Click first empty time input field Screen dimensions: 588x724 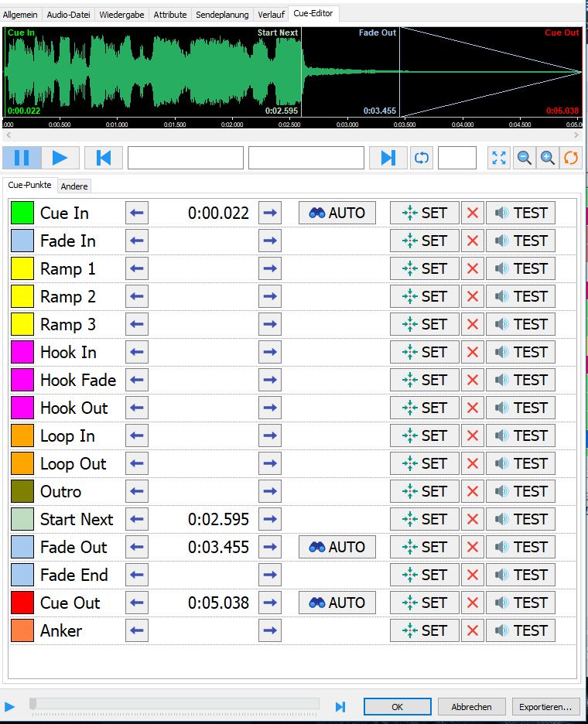186,158
